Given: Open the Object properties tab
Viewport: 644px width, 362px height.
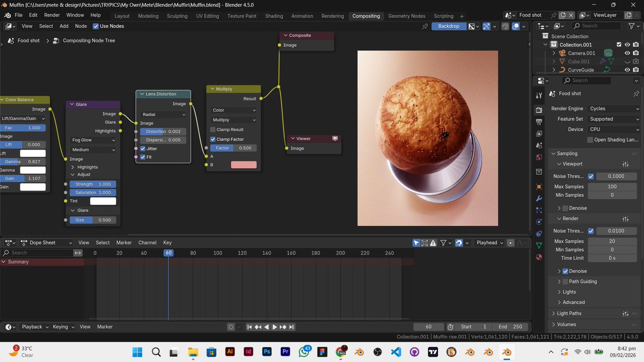Looking at the screenshot, I should click(x=539, y=187).
